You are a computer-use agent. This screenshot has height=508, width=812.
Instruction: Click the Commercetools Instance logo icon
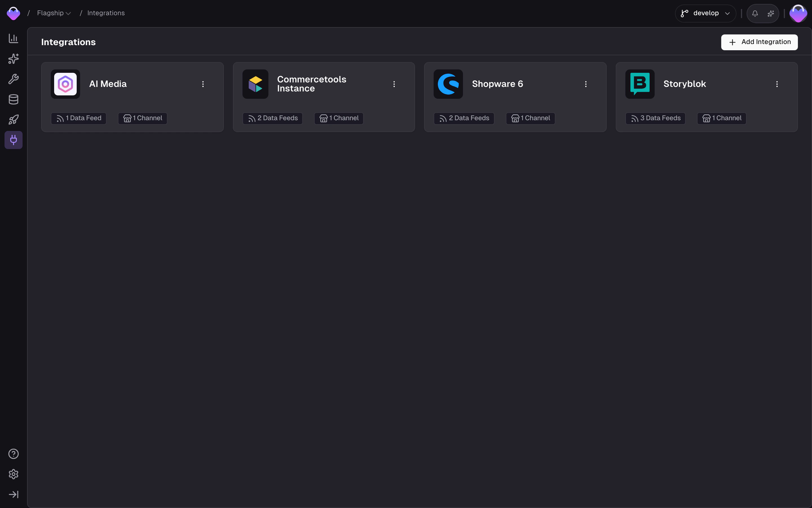(255, 84)
